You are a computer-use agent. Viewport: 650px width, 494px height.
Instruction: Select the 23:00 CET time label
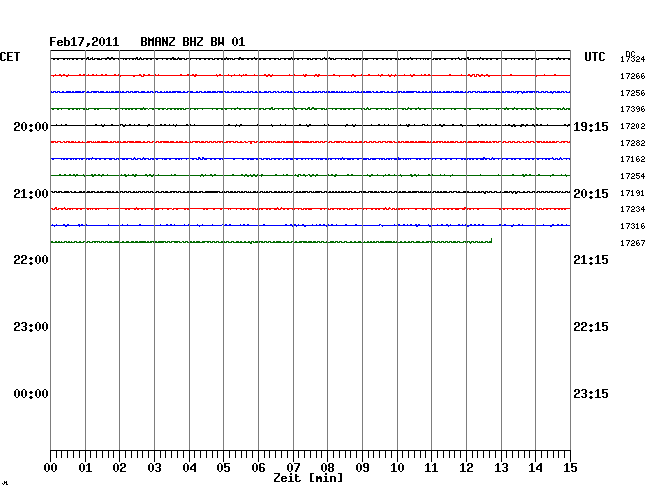coord(31,327)
